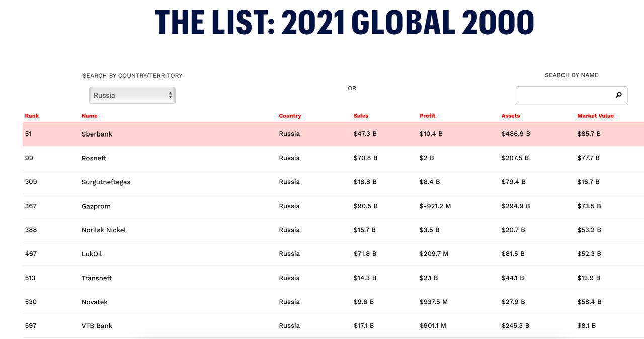The height and width of the screenshot is (339, 644).
Task: Click rank 51 cell
Action: click(x=28, y=134)
